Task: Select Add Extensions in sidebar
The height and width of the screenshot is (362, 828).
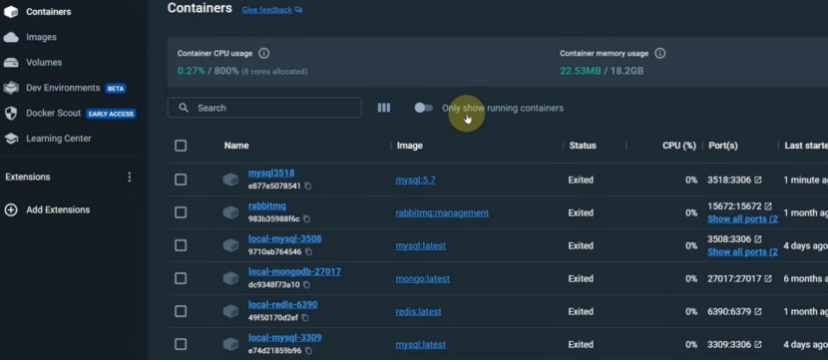Action: (x=58, y=210)
